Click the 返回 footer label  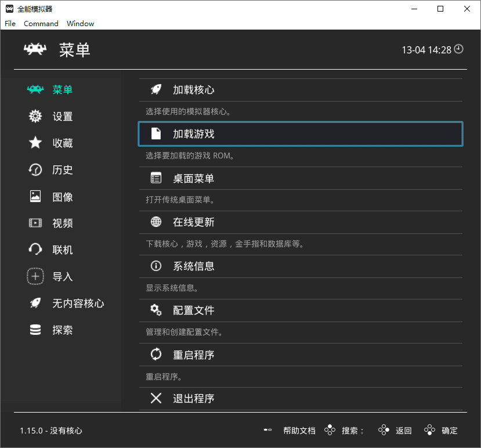click(404, 431)
